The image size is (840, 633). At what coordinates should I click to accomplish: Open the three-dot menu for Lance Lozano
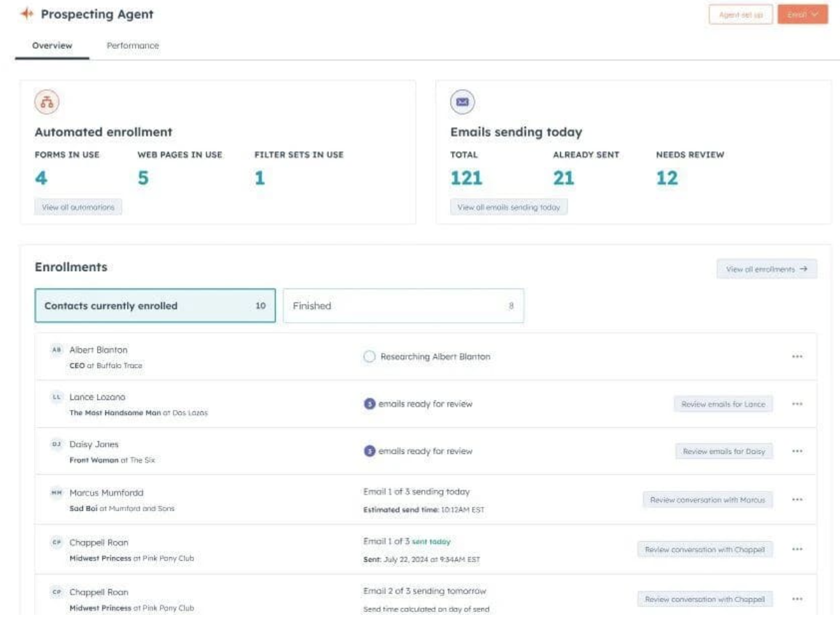point(797,404)
